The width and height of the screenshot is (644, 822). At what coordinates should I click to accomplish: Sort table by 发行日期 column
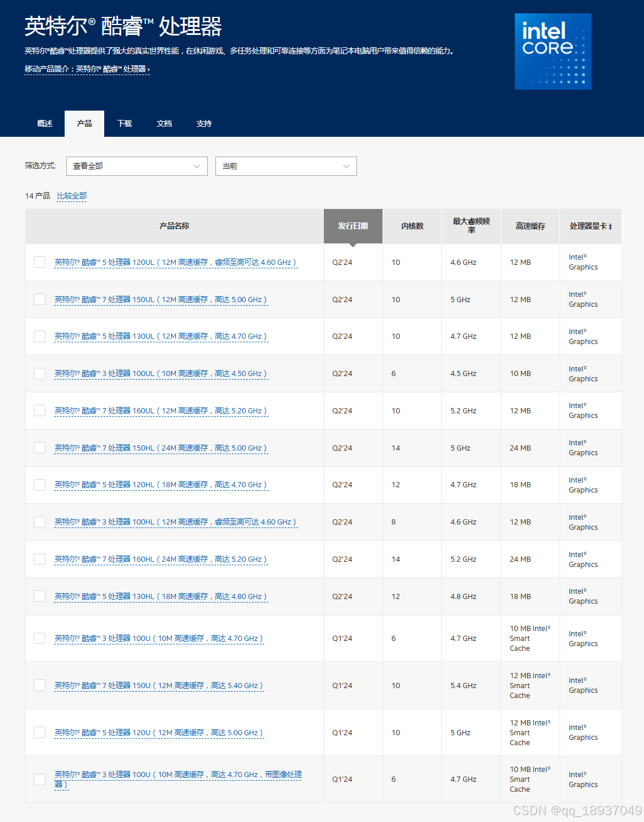pyautogui.click(x=353, y=226)
